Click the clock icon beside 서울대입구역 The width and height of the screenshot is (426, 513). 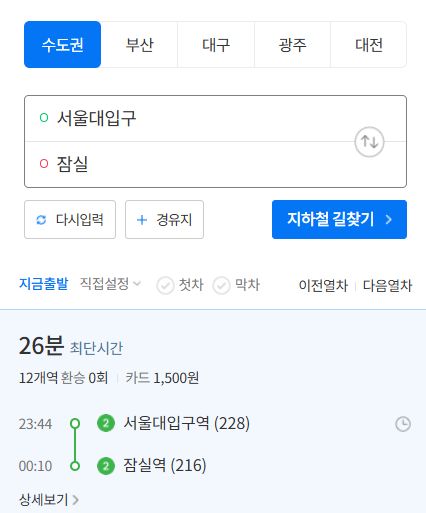point(403,424)
